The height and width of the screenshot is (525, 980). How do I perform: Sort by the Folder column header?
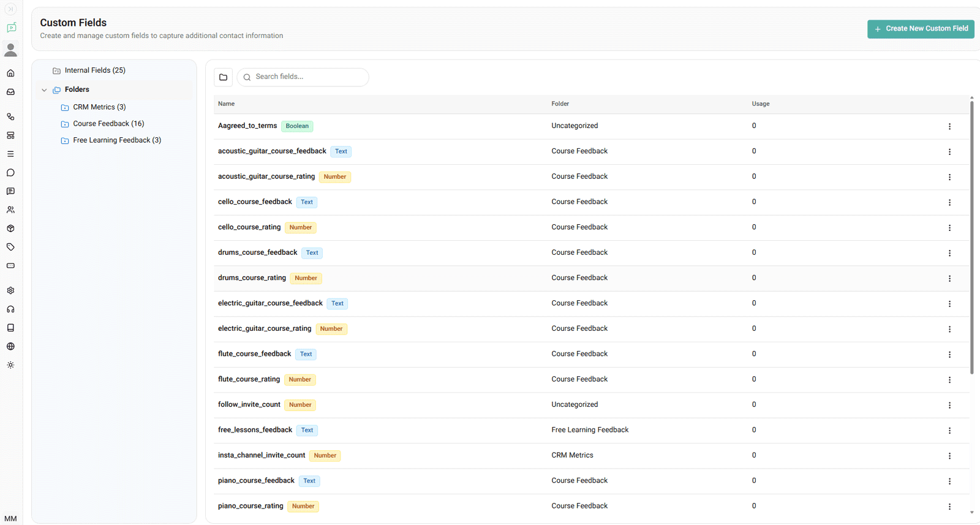560,104
